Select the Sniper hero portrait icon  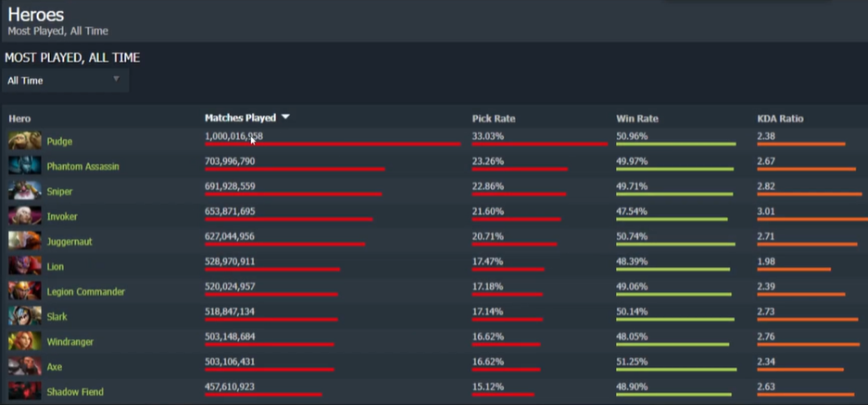pos(24,191)
